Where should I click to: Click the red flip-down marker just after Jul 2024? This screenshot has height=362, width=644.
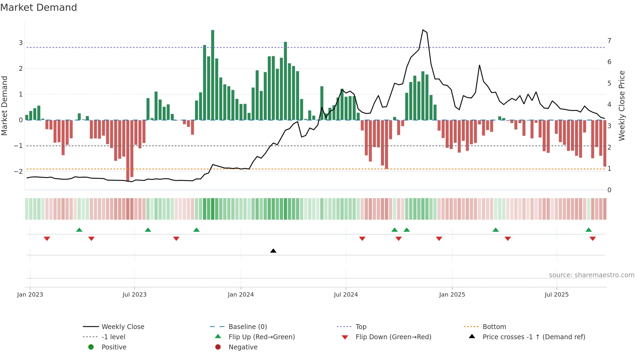point(362,239)
